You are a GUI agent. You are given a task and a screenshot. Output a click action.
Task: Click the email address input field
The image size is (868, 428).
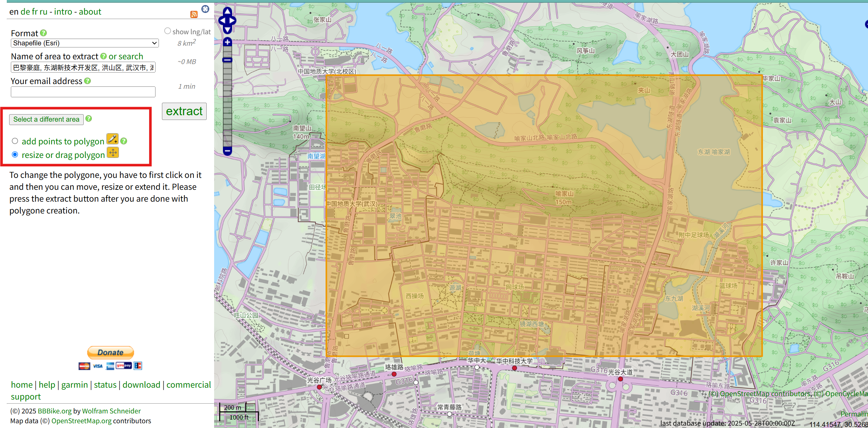point(83,92)
